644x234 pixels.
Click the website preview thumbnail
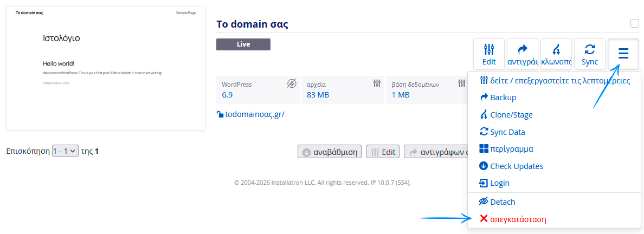(x=106, y=68)
